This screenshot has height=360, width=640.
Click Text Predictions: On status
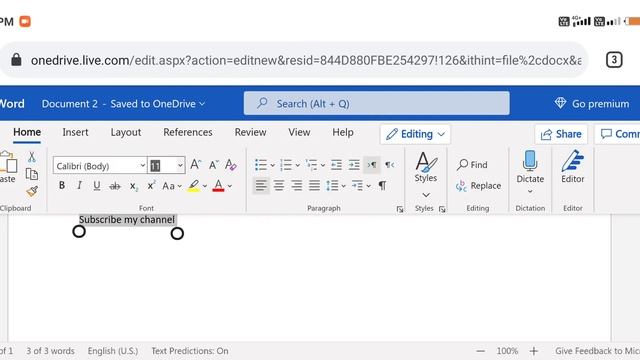190,351
